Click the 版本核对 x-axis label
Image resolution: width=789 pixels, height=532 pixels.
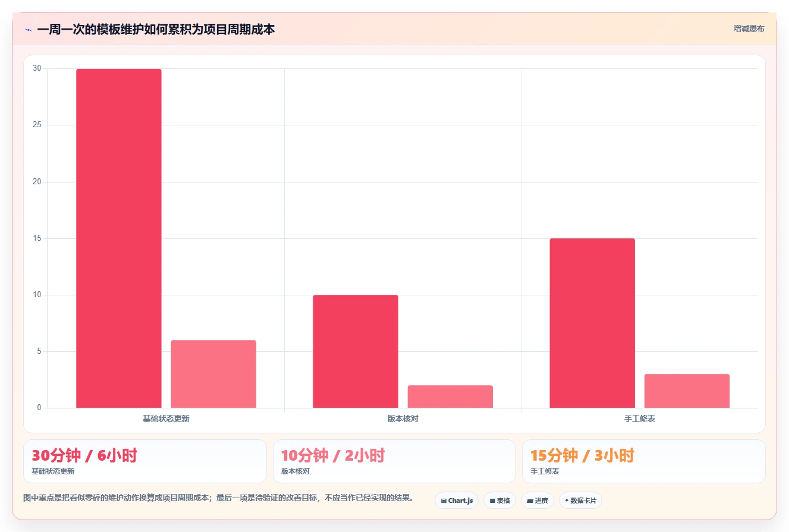coord(403,418)
